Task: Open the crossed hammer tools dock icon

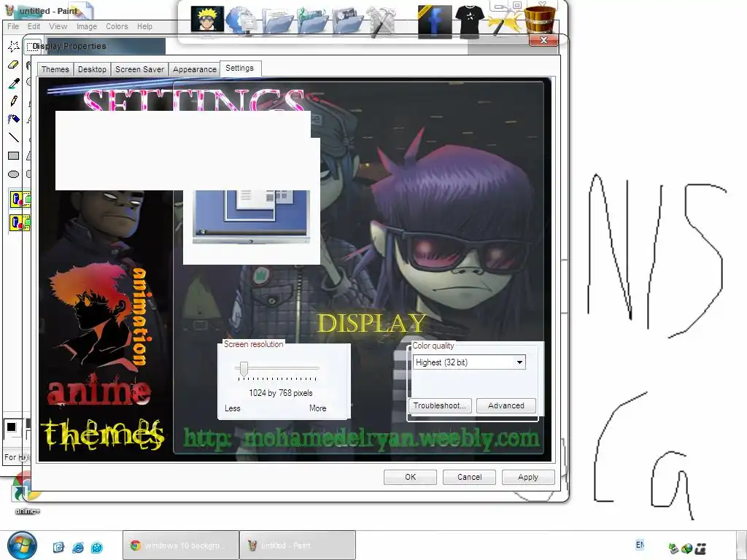Action: pos(381,21)
